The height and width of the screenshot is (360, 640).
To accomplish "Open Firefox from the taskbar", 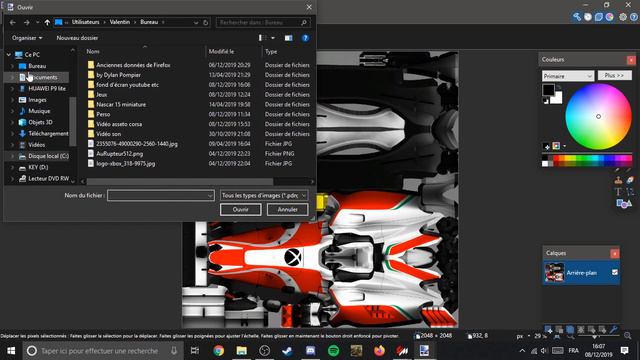I will pos(379,351).
